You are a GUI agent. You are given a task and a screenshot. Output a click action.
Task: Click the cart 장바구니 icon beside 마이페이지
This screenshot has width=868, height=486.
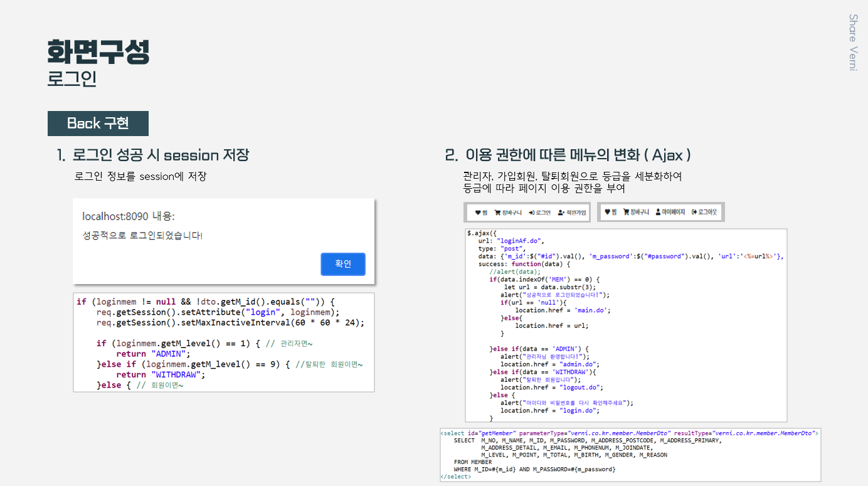pyautogui.click(x=626, y=212)
